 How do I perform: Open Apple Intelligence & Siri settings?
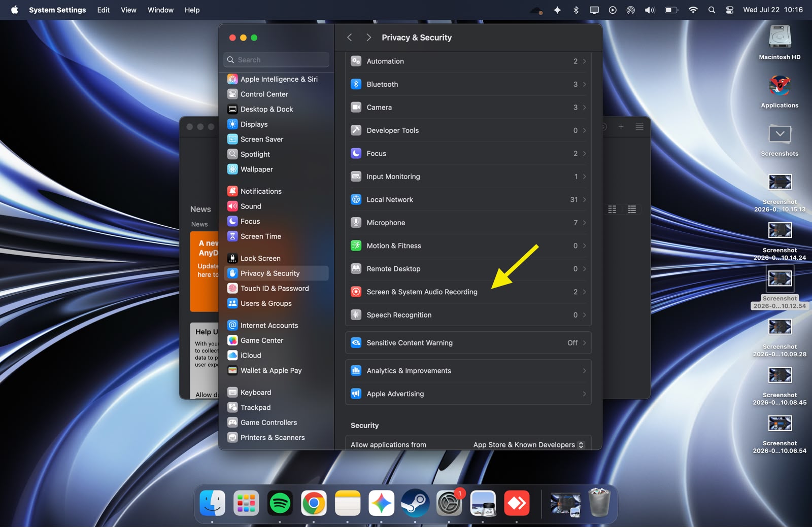pos(276,79)
